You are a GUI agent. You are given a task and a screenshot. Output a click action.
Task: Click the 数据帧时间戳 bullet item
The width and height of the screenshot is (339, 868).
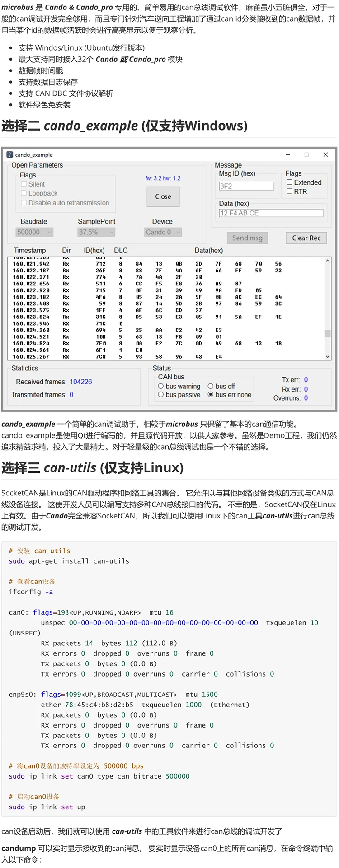[x=41, y=70]
